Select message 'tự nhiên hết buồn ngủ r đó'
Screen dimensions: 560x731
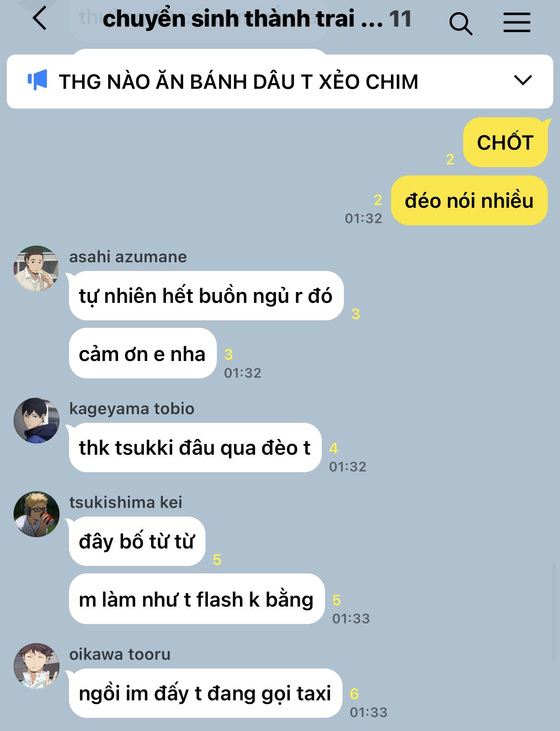(x=206, y=296)
